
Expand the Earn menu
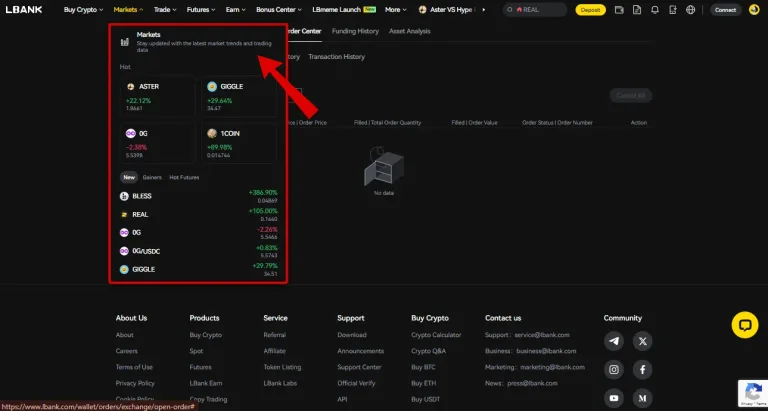click(236, 10)
